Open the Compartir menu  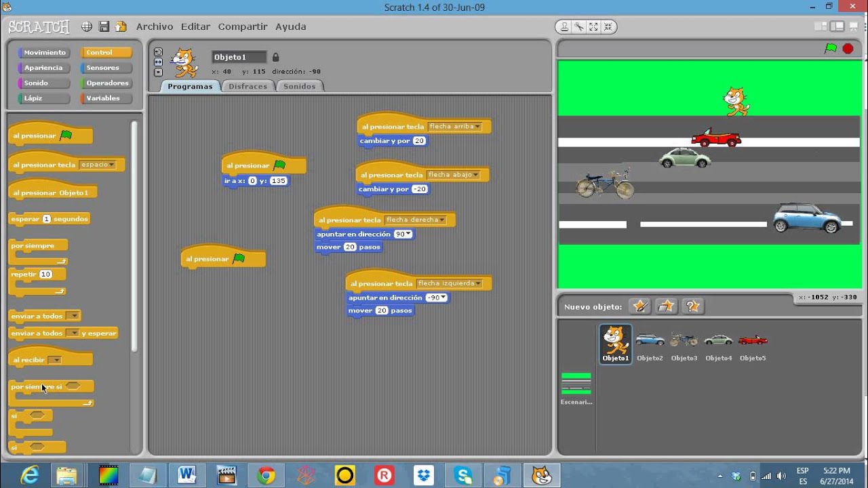tap(243, 26)
